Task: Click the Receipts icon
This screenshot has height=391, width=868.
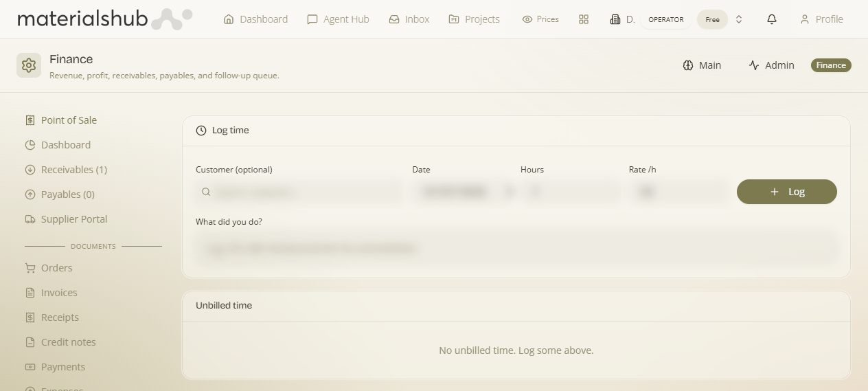Action: coord(30,317)
